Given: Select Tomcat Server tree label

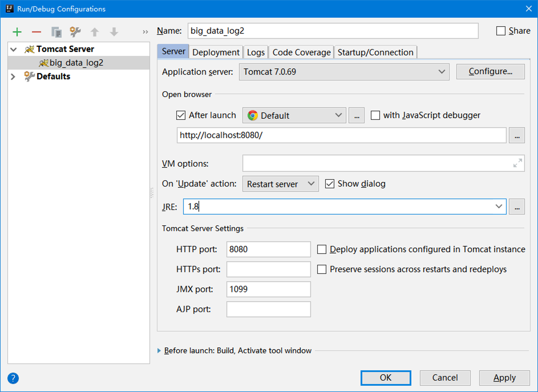Looking at the screenshot, I should [x=65, y=49].
